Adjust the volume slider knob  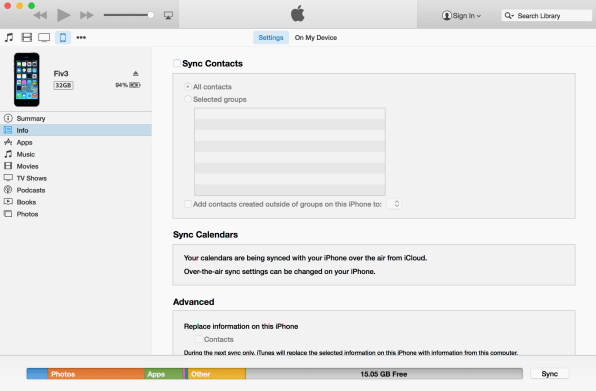[151, 15]
